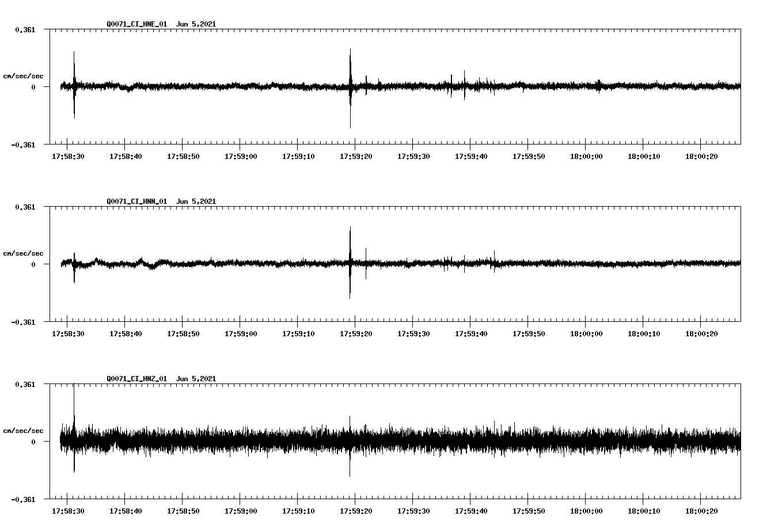Click the cm/sec/sec unit label on top plot
Screen dimensions: 782x532
pos(24,75)
